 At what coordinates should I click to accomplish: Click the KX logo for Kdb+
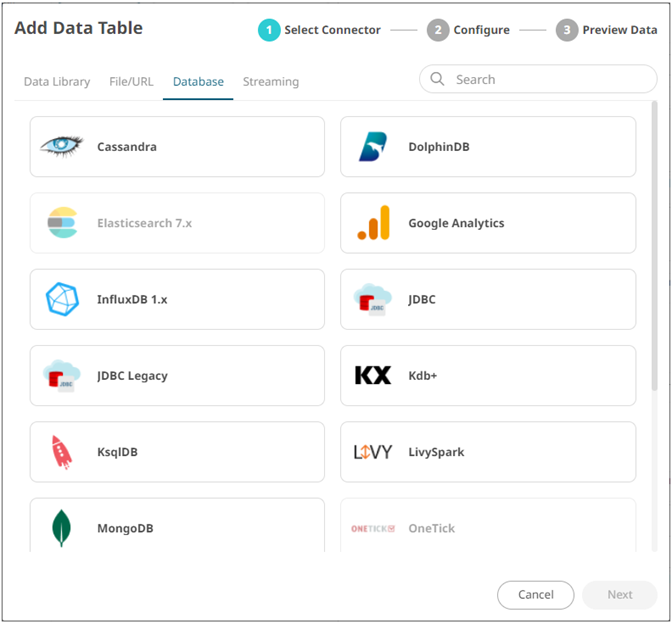point(373,375)
